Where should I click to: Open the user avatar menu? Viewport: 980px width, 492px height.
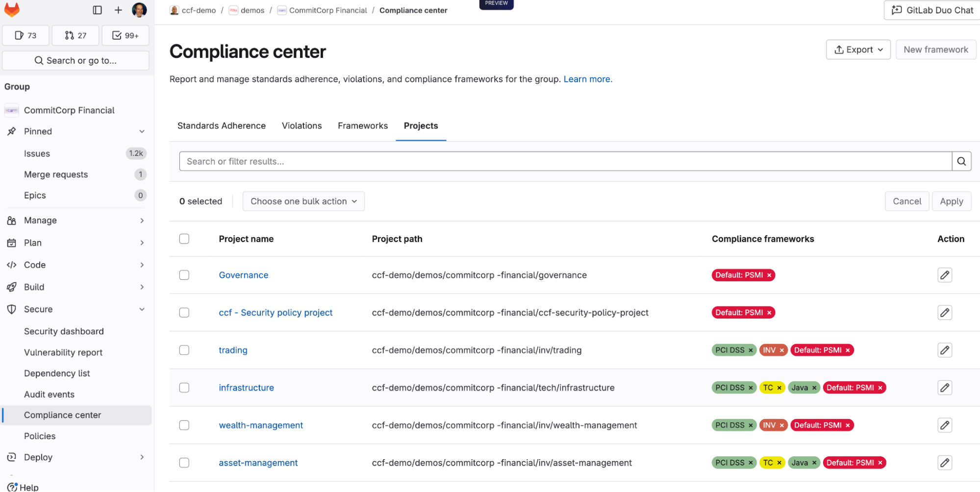coord(139,10)
